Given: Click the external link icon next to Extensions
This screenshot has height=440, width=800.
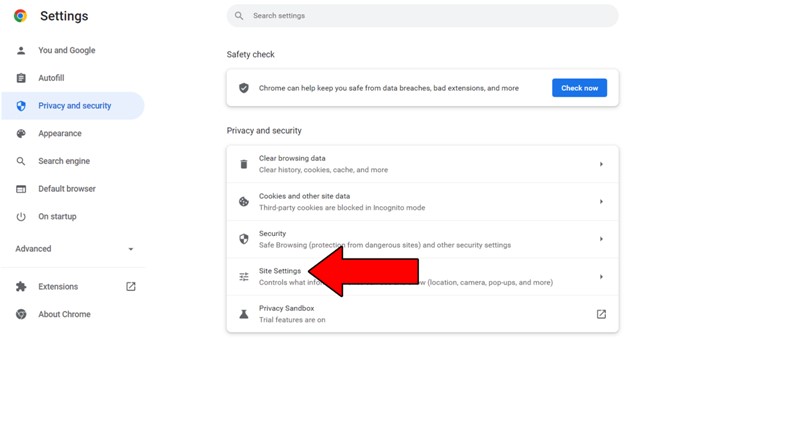Looking at the screenshot, I should point(131,286).
